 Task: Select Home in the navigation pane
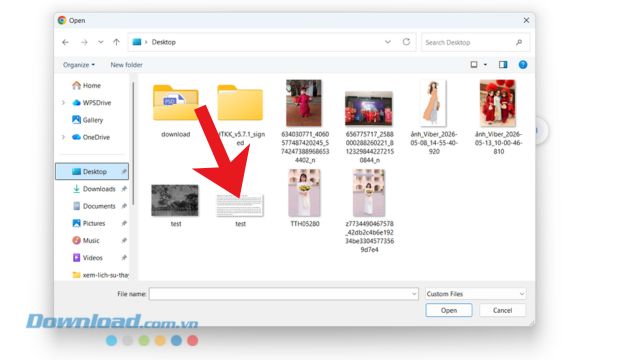tap(86, 85)
